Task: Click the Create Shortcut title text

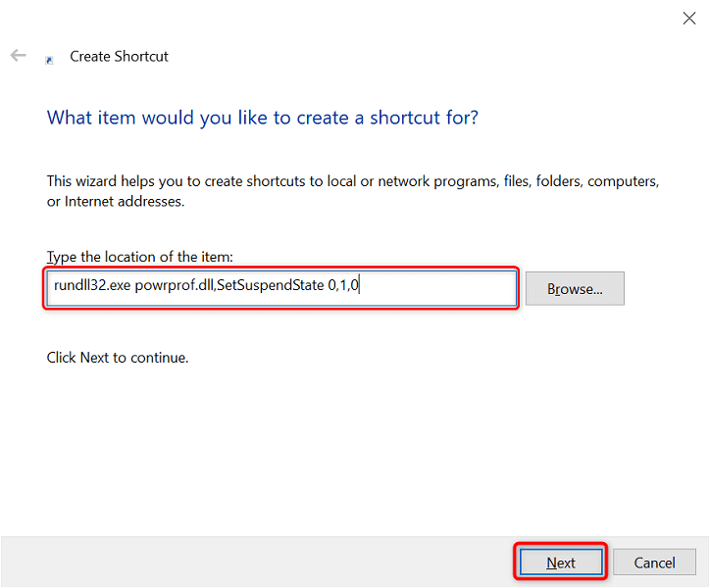Action: tap(119, 57)
